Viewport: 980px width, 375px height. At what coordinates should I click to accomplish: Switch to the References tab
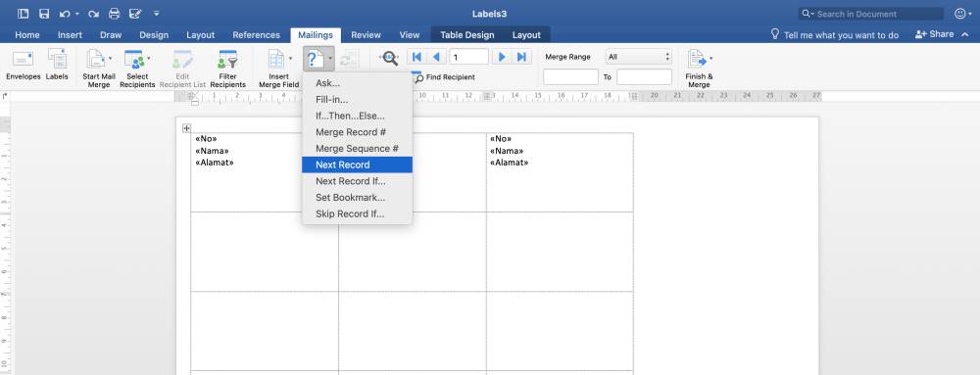[x=256, y=35]
